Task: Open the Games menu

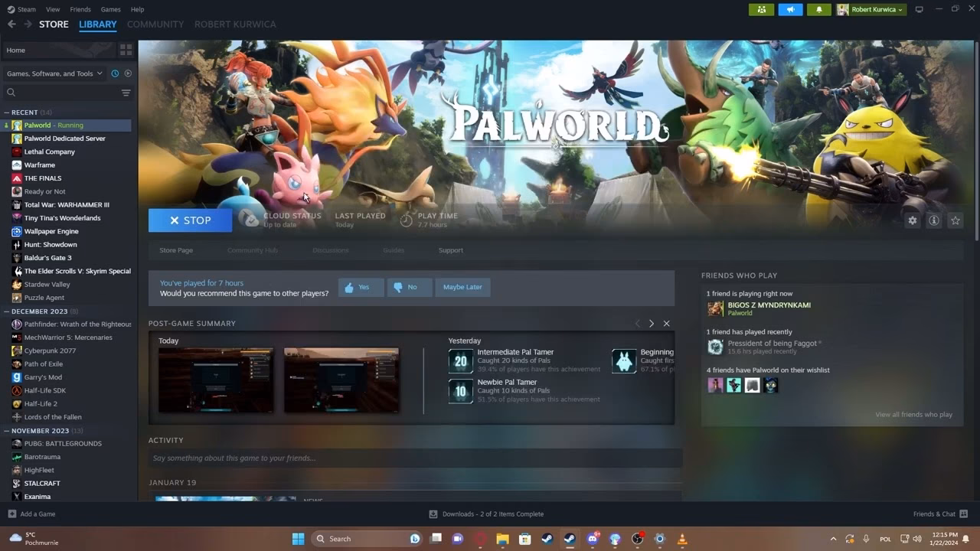Action: point(111,9)
